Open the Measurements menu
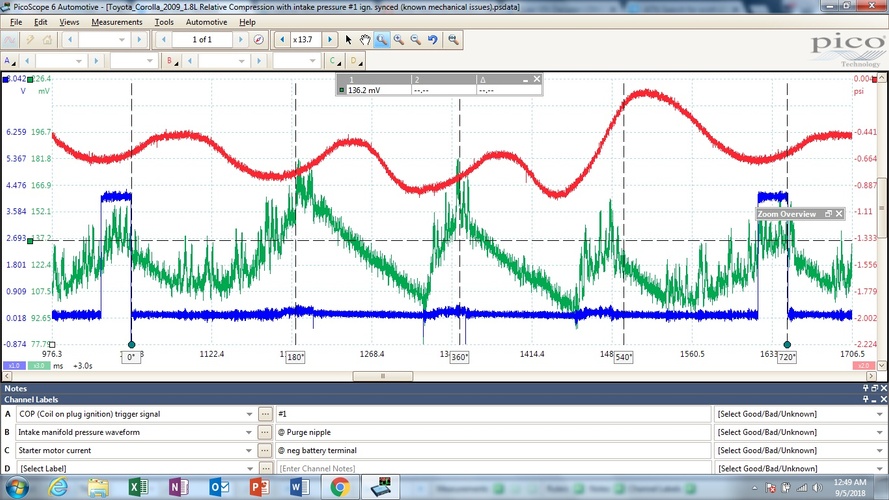 117,22
